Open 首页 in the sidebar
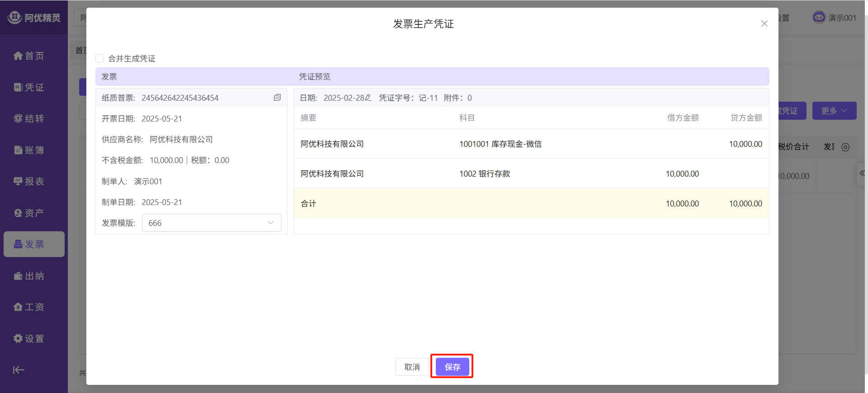Viewport: 868px width, 393px height. (x=29, y=56)
